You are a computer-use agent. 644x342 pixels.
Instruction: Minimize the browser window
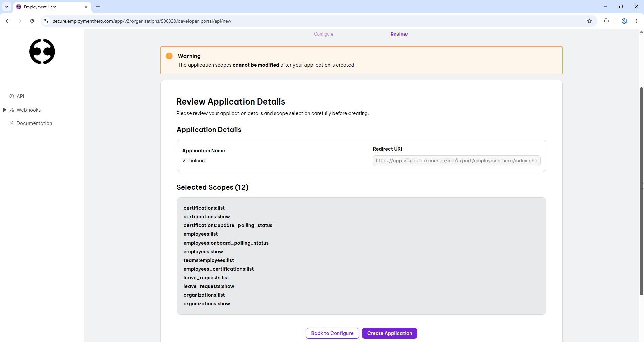click(x=605, y=7)
